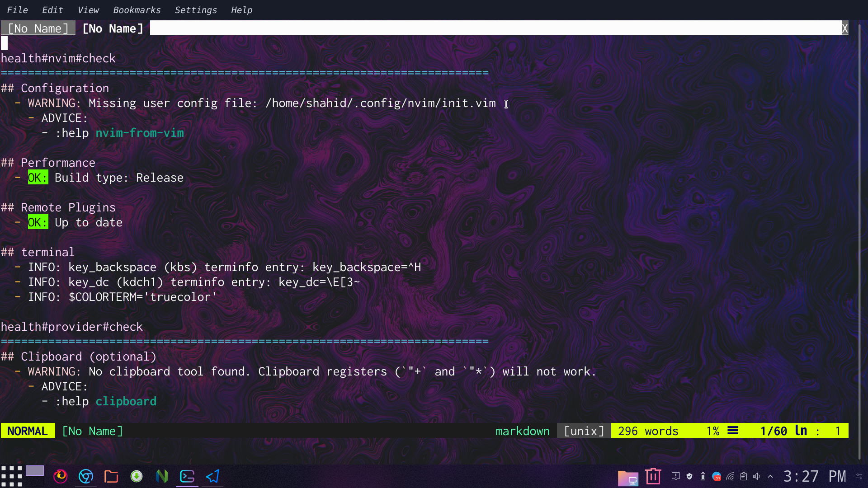Click the OK badge beside Build type

(x=38, y=178)
